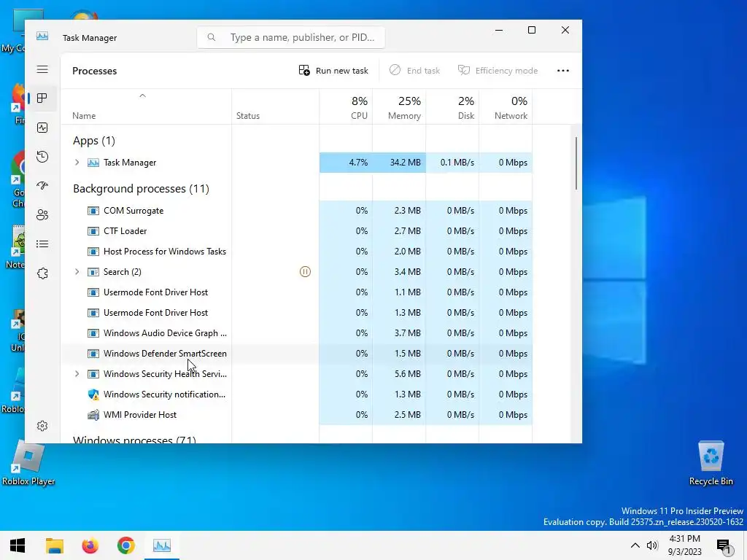Open Task Manager settings gear

42,426
